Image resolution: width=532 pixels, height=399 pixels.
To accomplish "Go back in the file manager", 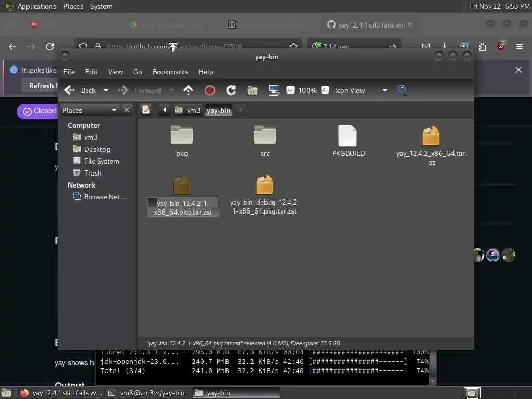I will point(79,90).
